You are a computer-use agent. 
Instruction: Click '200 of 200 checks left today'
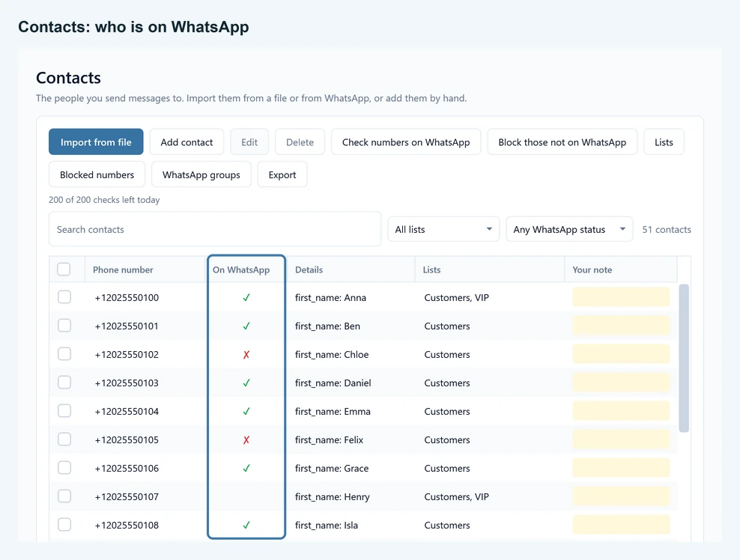104,200
